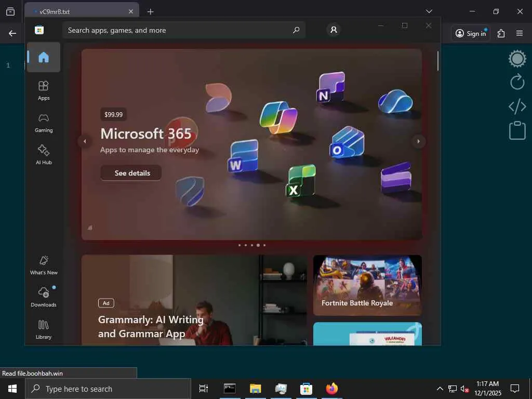Select the fourth carousel page dot
The height and width of the screenshot is (399, 532).
(258, 245)
